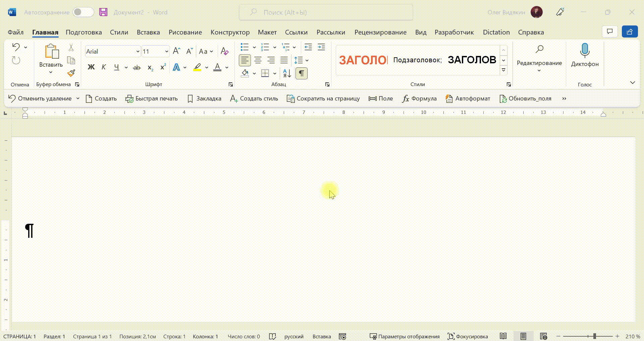Click the Cut scissors icon
644x341 pixels.
click(71, 47)
